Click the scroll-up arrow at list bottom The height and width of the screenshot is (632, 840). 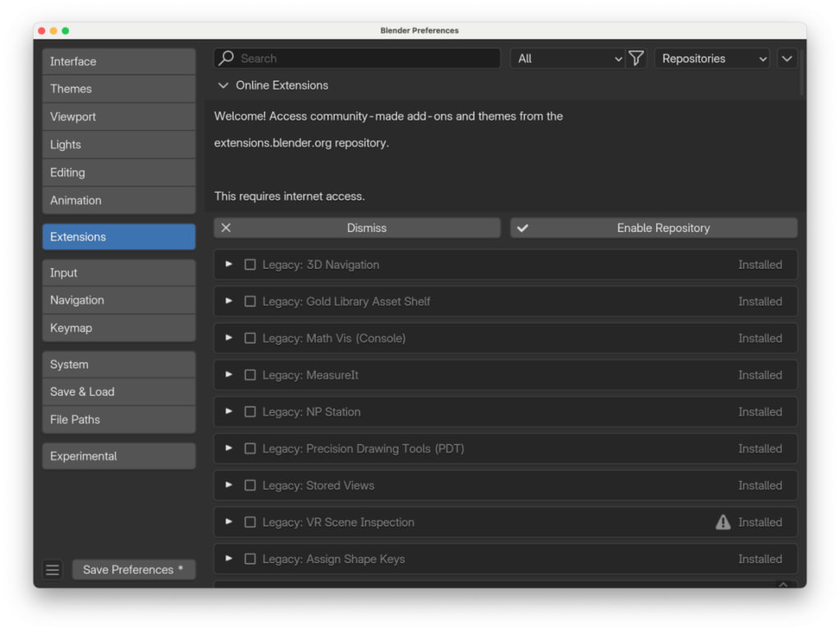(783, 585)
